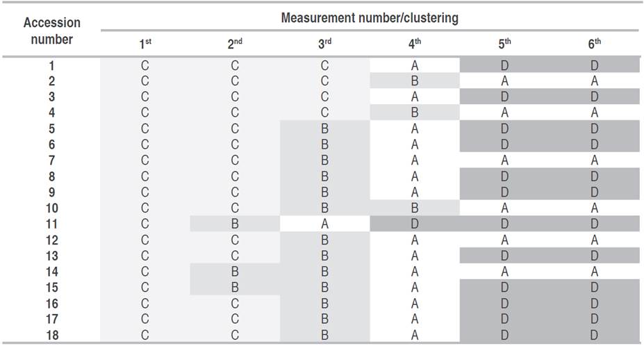Click the B cell in row 5, 3rd column
The width and height of the screenshot is (644, 346).
tap(324, 129)
